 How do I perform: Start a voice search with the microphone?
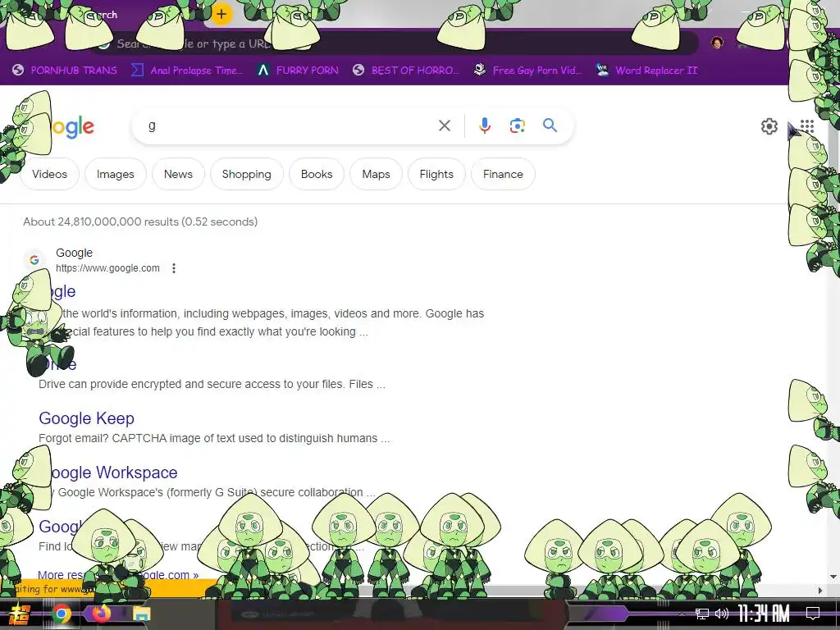(x=484, y=126)
